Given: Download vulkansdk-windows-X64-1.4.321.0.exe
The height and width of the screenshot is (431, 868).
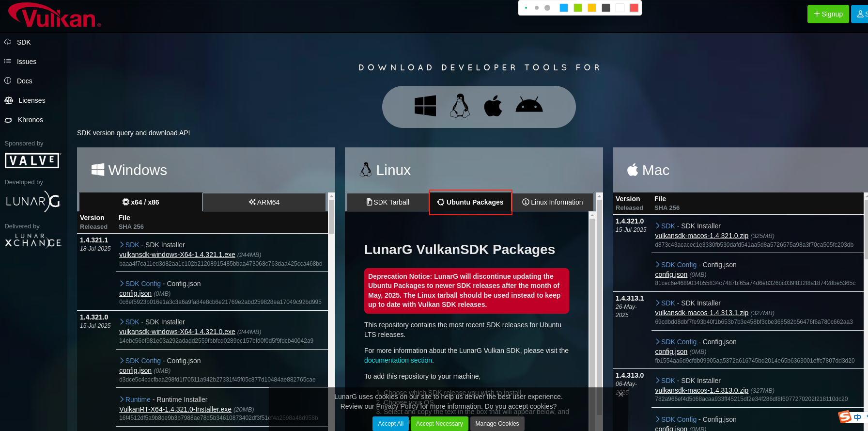Looking at the screenshot, I should click(x=177, y=332).
